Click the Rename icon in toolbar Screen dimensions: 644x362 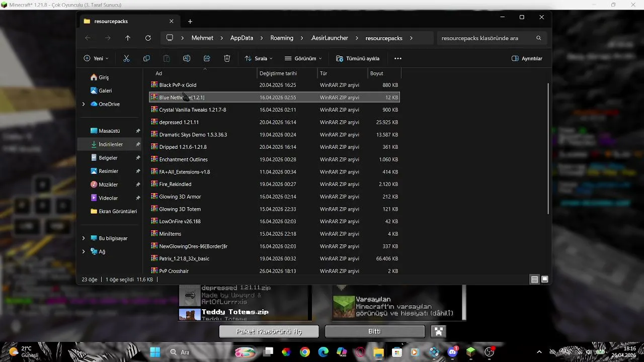[x=187, y=58]
